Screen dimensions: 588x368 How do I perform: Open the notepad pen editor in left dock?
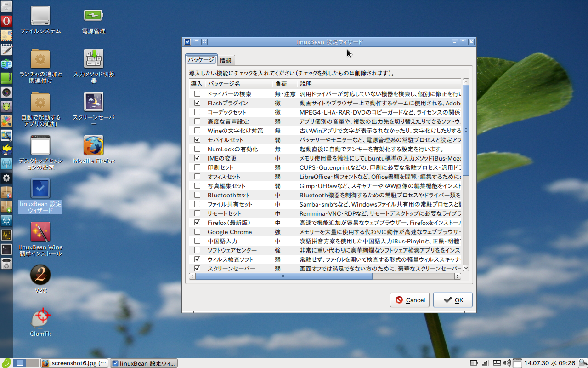pos(6,50)
